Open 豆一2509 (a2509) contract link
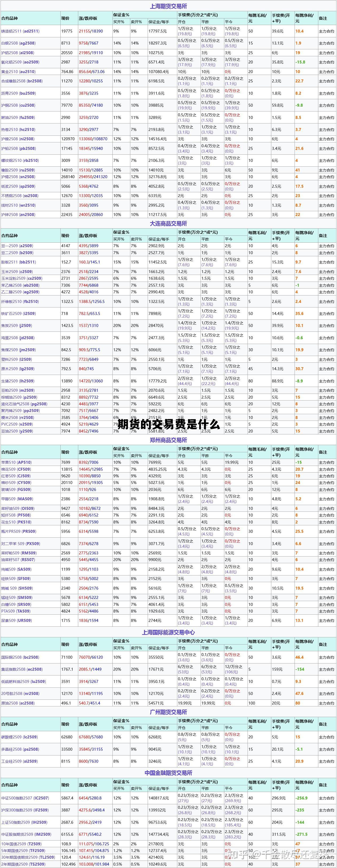Screen dimensions: 337x868 point(17,246)
